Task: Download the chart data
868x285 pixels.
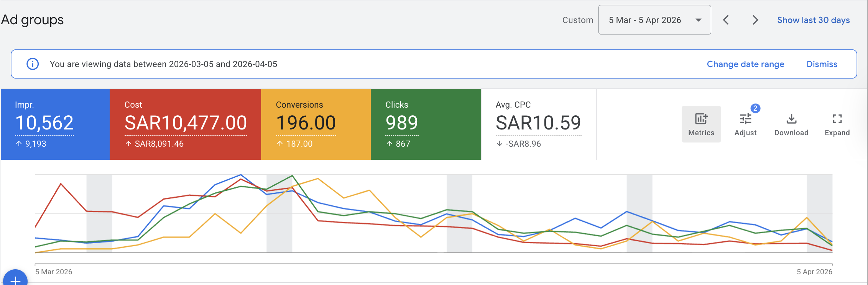Action: click(x=791, y=124)
